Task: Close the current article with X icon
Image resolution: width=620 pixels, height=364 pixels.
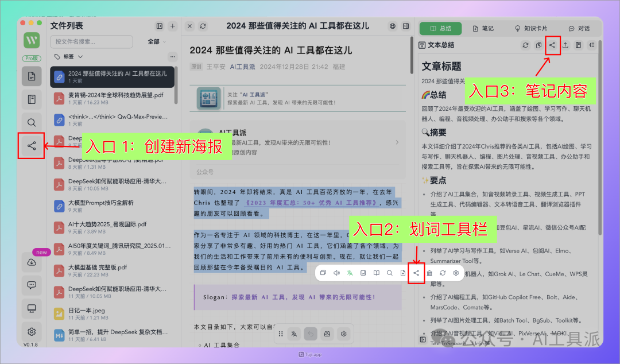Action: click(190, 26)
